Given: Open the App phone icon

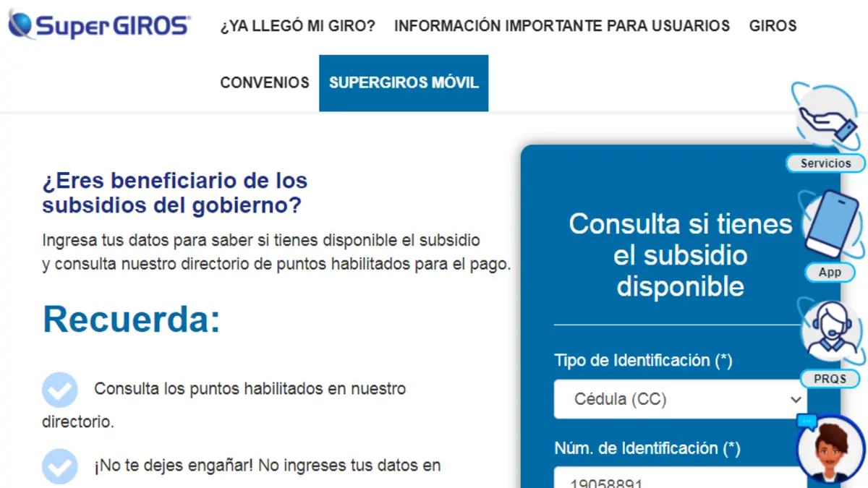Looking at the screenshot, I should pos(832,226).
